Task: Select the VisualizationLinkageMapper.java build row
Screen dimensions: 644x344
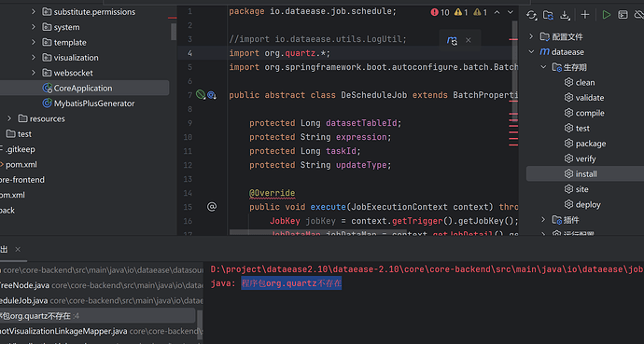Action: 102,331
